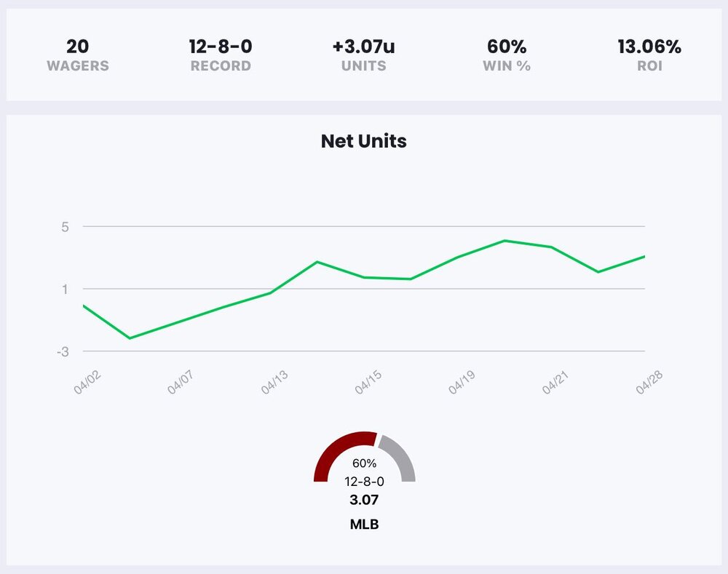
Task: Click the Net Units chart title
Action: point(363,141)
